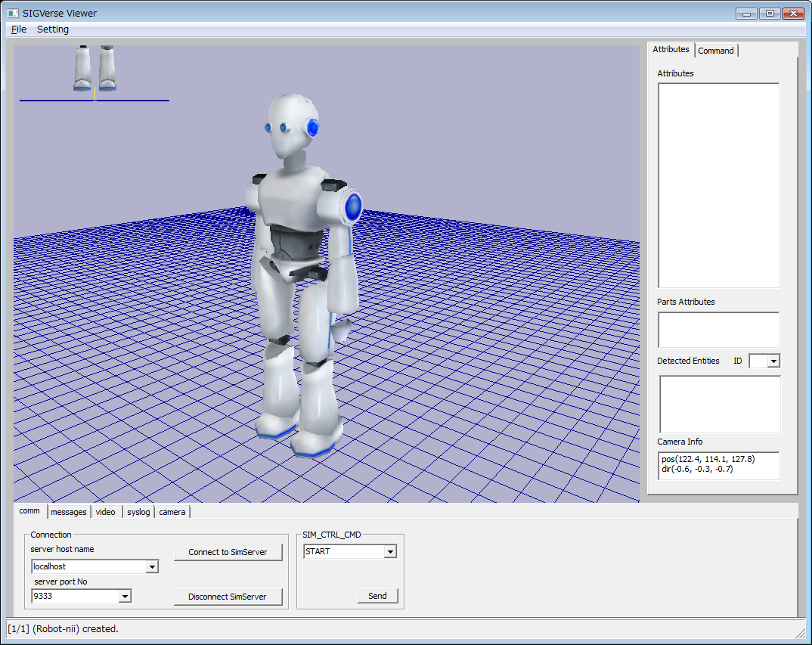Select the Attributes tab

(671, 49)
